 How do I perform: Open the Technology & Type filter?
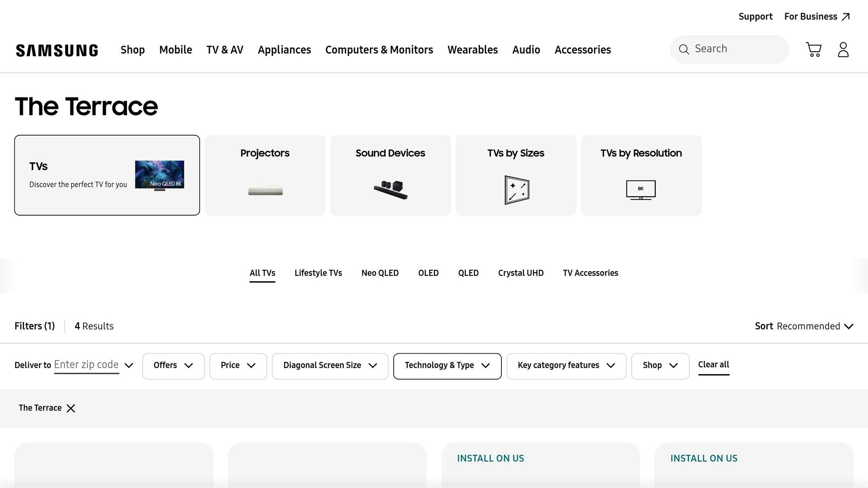[447, 366]
